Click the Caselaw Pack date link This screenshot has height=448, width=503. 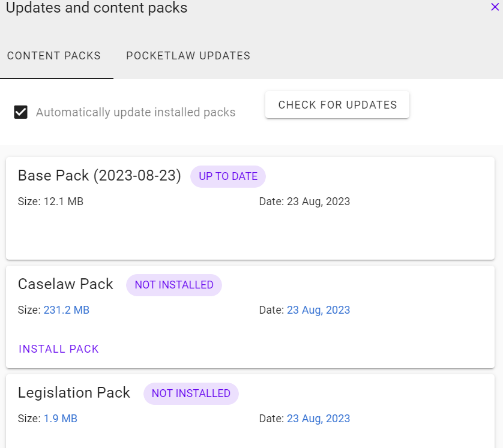pos(318,310)
